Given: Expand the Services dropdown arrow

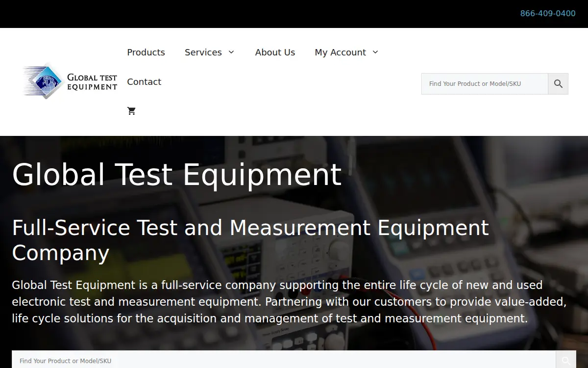Looking at the screenshot, I should click(x=231, y=52).
